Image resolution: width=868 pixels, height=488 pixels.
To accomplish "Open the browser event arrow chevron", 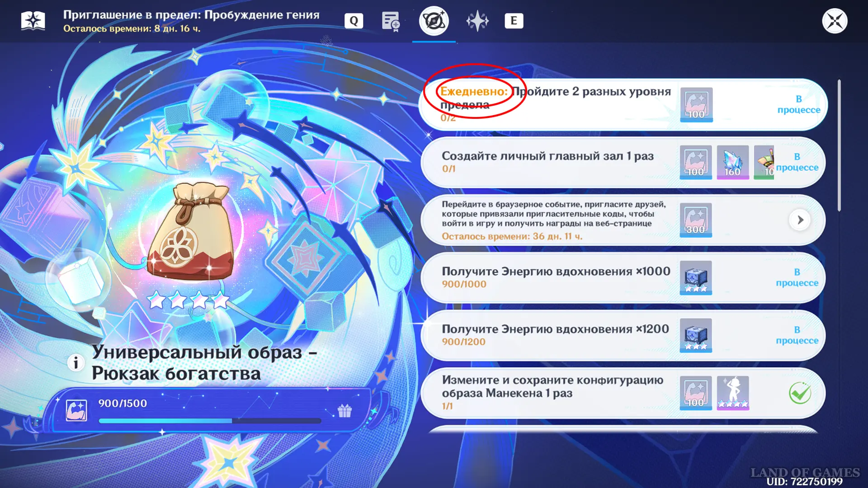I will tap(800, 220).
